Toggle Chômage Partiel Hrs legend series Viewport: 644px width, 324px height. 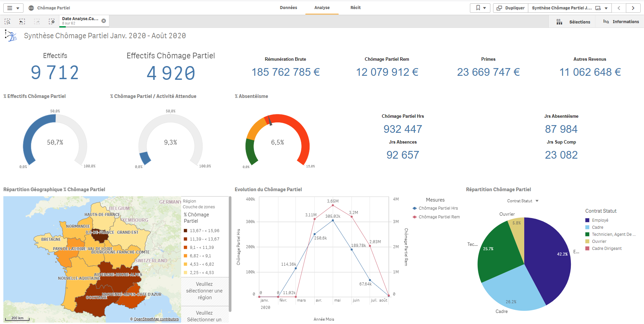[x=435, y=208]
